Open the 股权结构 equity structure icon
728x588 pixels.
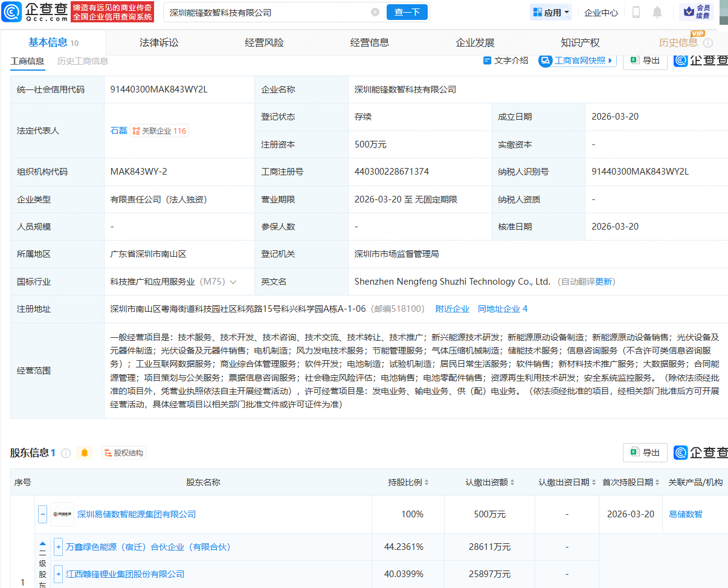[108, 452]
